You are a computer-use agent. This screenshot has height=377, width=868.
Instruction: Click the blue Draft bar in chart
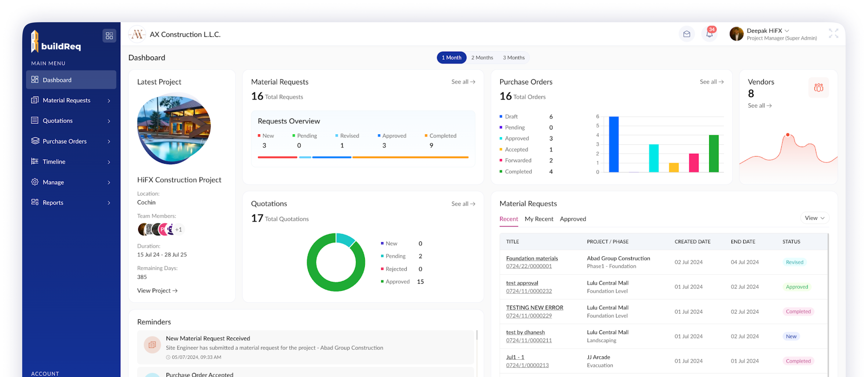click(614, 144)
